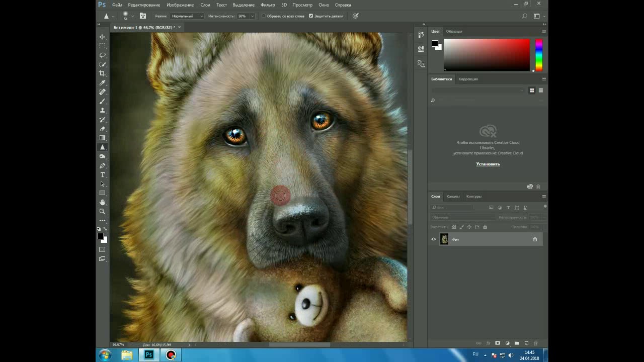Image resolution: width=644 pixels, height=362 pixels.
Task: Select the Dodge tool
Action: (102, 156)
